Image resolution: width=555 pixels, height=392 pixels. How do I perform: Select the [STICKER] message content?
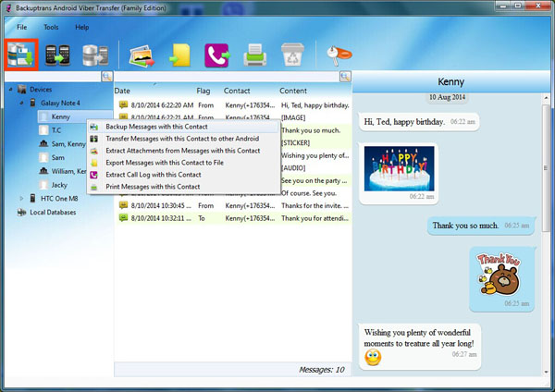(296, 143)
